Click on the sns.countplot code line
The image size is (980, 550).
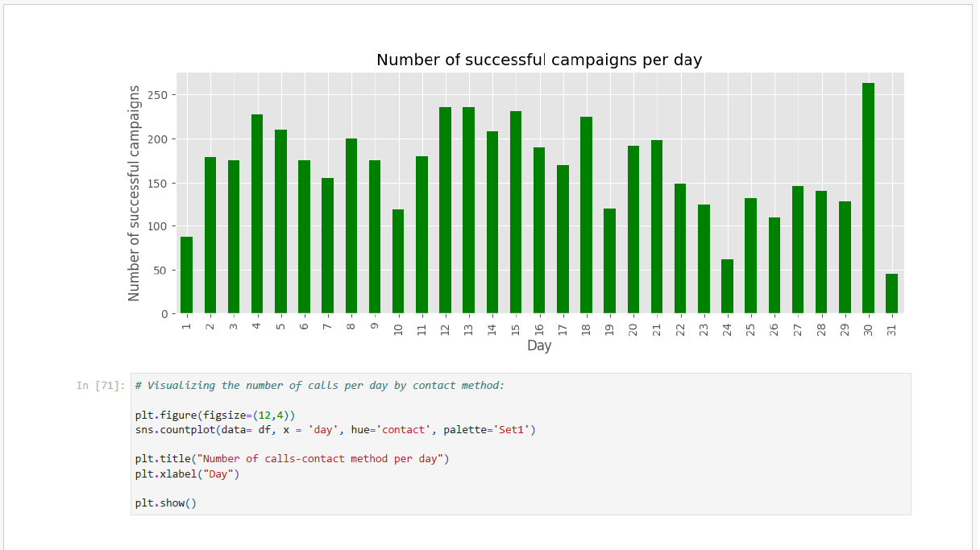point(334,430)
